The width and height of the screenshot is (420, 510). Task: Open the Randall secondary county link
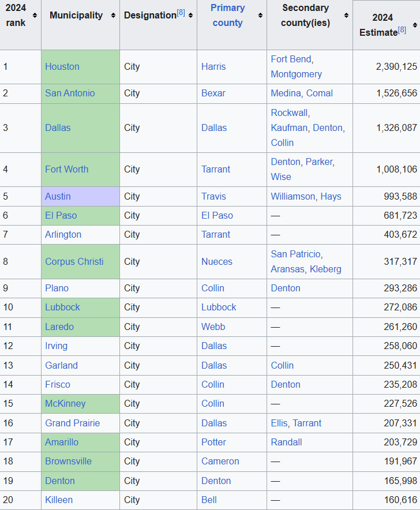coord(286,442)
